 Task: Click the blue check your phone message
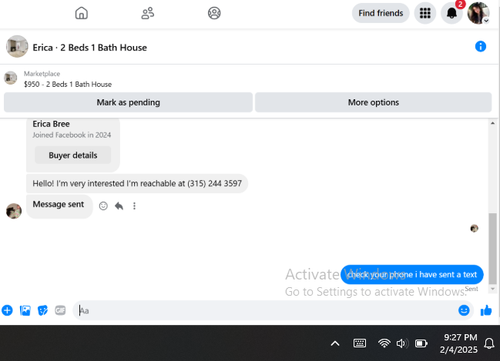(x=412, y=275)
